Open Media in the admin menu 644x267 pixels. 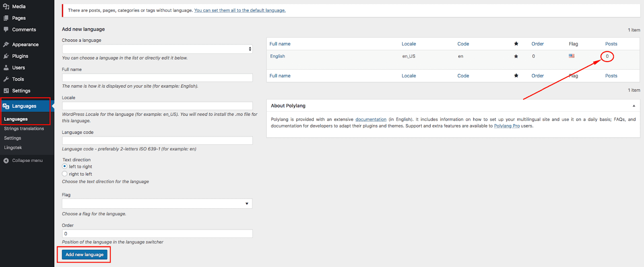click(19, 6)
